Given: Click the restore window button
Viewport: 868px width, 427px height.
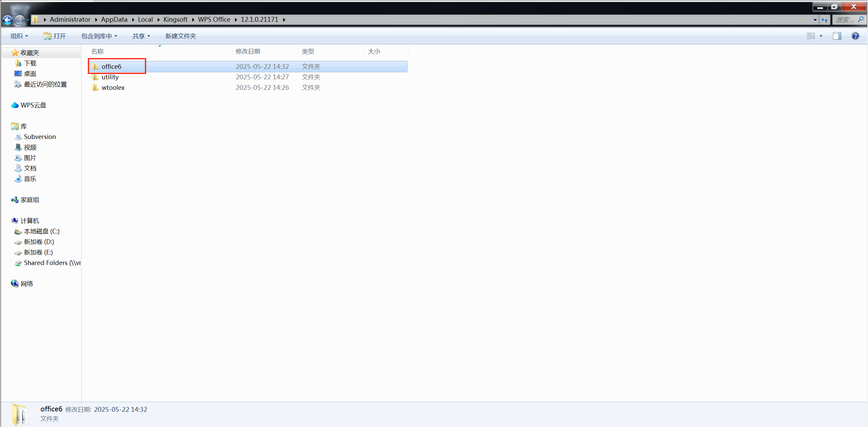Looking at the screenshot, I should point(834,6).
